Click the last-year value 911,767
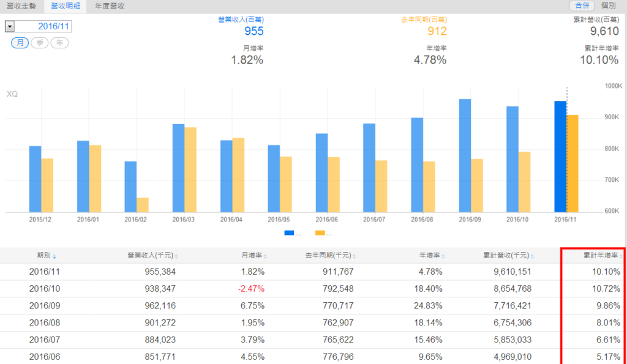 point(338,272)
